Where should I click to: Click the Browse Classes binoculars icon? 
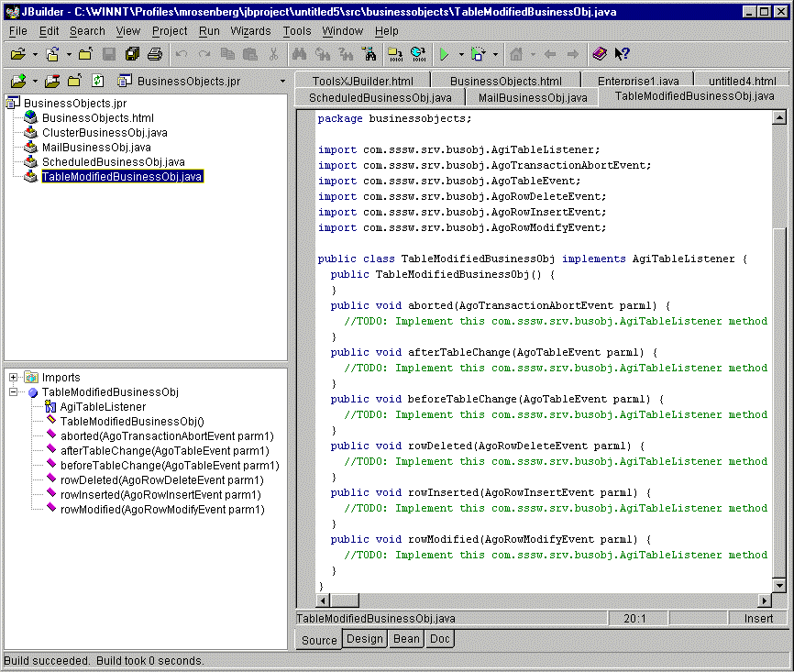click(369, 54)
